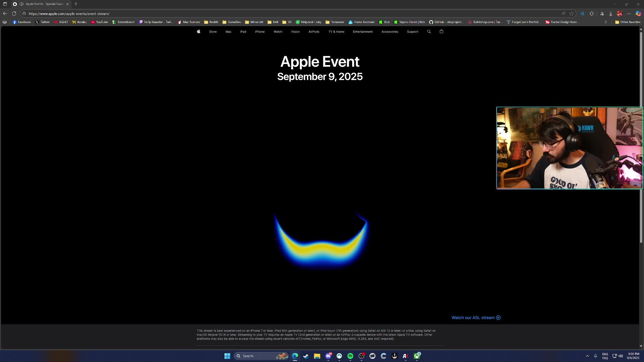Screen dimensions: 644x362
Task: Open Discord from taskbar
Action: [328, 356]
